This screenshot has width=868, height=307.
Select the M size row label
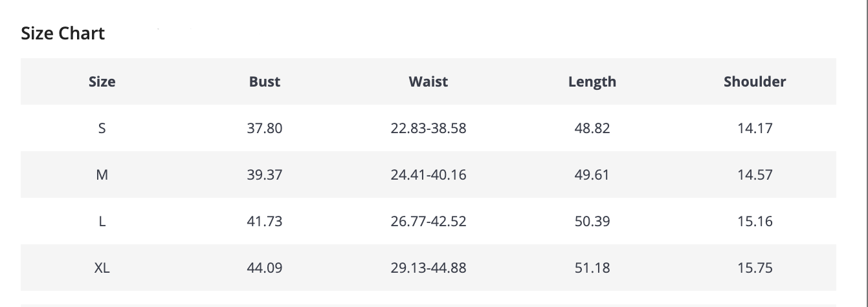tap(102, 175)
